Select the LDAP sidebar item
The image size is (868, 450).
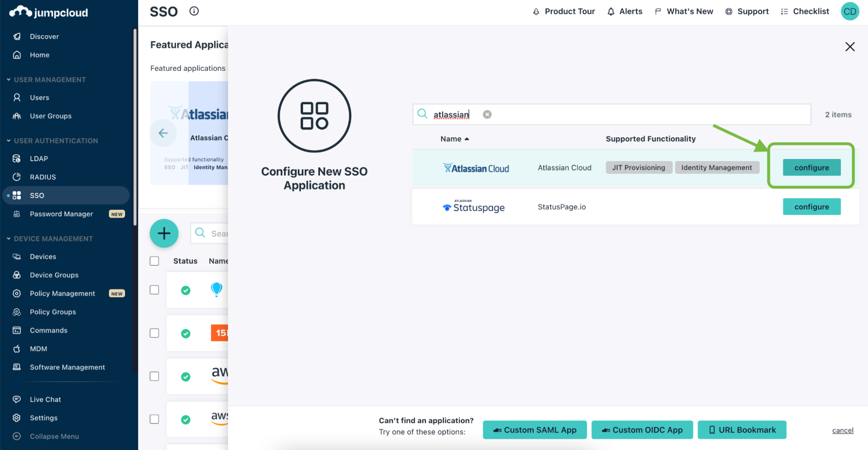pyautogui.click(x=39, y=159)
